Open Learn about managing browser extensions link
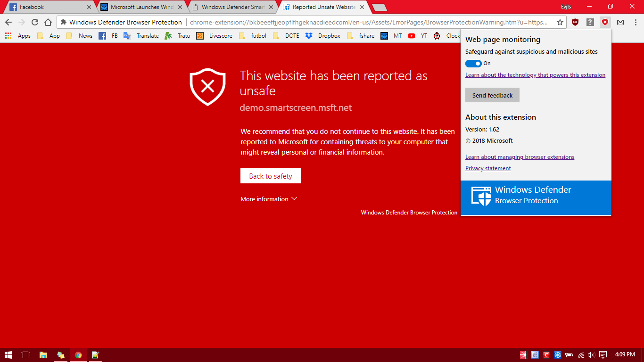 point(520,157)
